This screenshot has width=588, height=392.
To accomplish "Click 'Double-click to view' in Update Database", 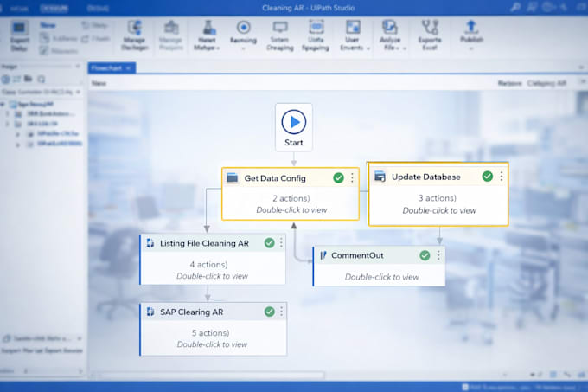I will [x=439, y=210].
